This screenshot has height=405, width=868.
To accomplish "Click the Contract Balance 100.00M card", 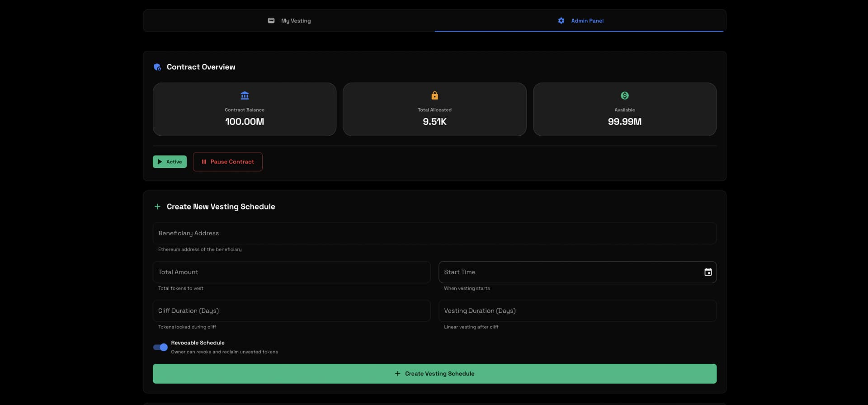I will click(245, 110).
